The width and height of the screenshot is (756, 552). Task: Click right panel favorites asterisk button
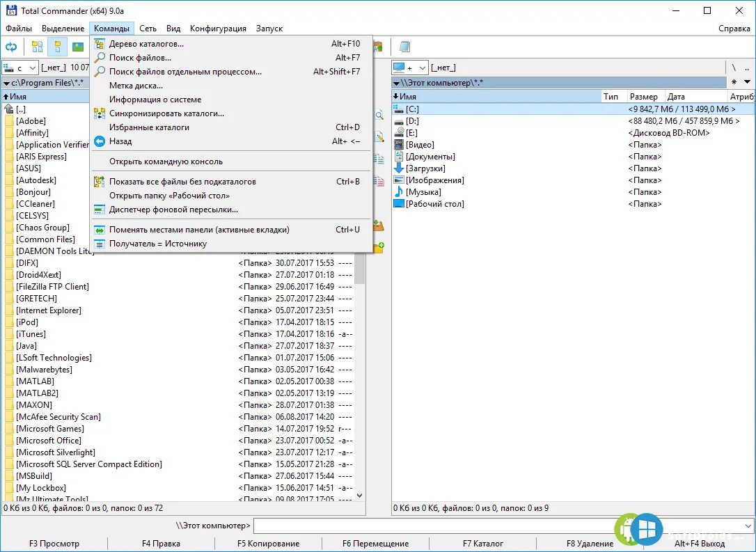click(x=734, y=82)
